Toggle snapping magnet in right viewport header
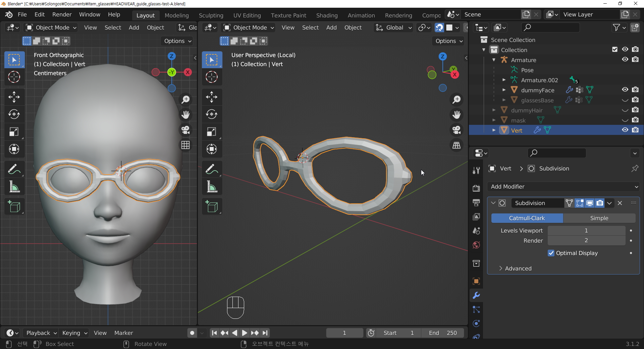Viewport: 644px width, 349px height. pyautogui.click(x=439, y=28)
